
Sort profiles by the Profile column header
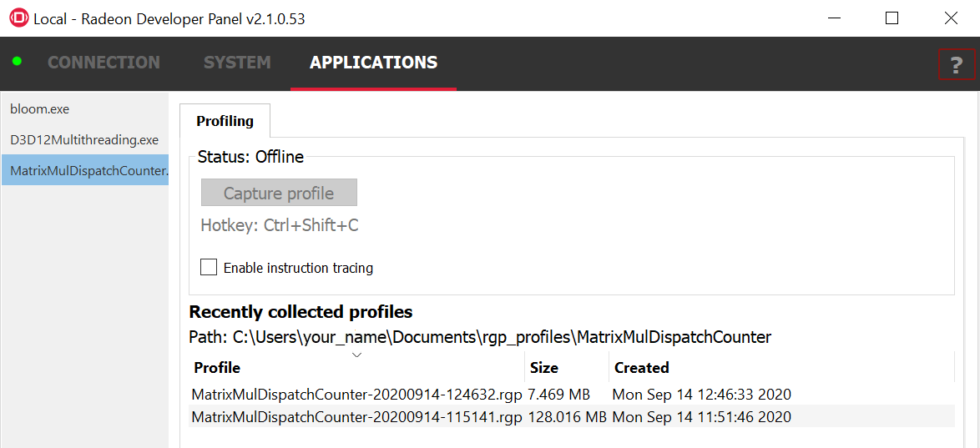pyautogui.click(x=217, y=368)
